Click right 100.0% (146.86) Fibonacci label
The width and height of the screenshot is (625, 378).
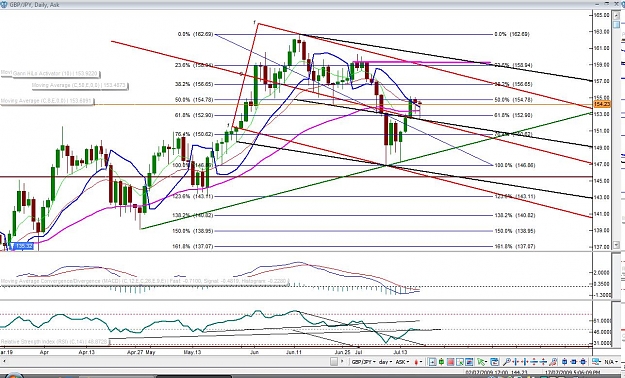coord(515,165)
